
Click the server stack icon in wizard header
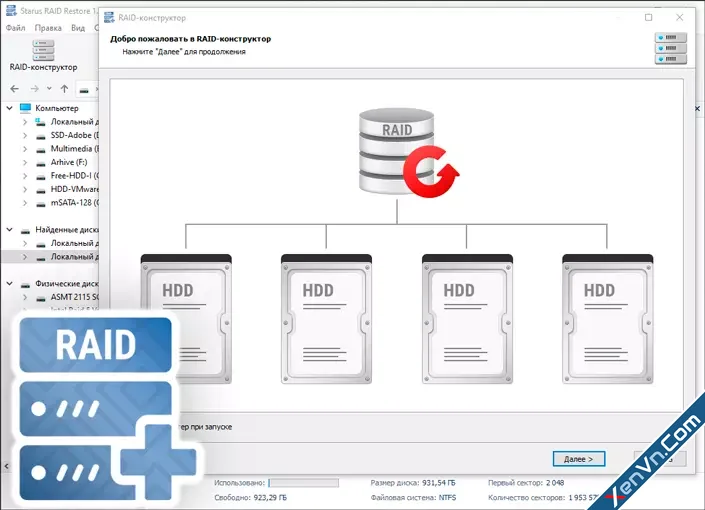(x=671, y=48)
